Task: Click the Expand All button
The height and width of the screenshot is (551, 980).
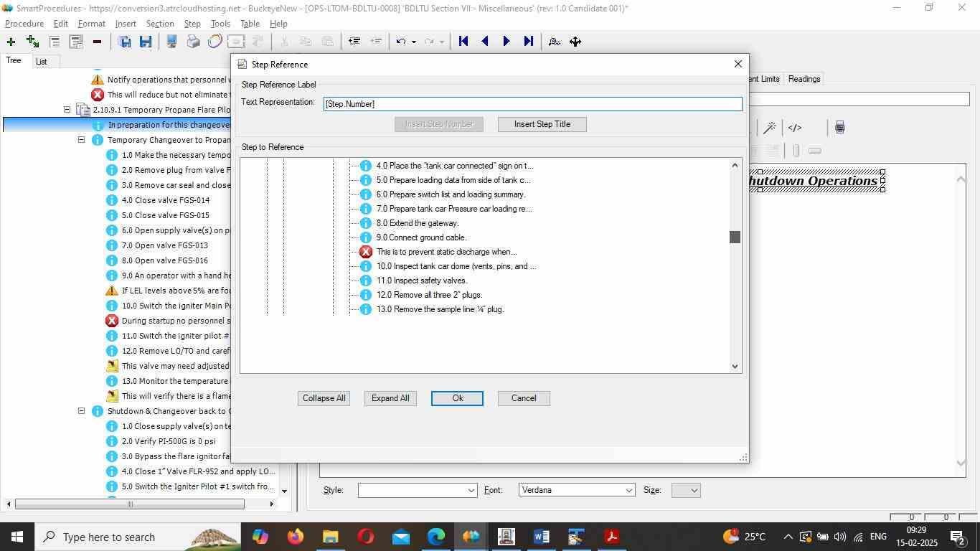Action: [x=390, y=398]
